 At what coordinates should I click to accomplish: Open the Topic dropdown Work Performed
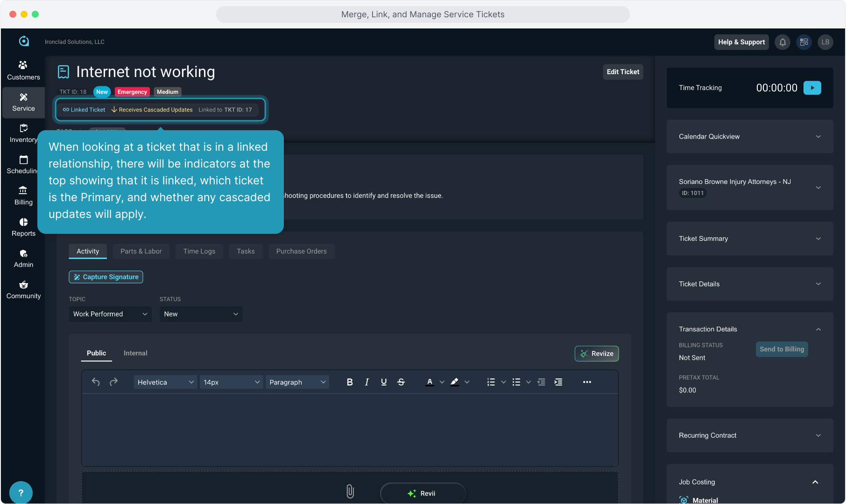point(110,314)
